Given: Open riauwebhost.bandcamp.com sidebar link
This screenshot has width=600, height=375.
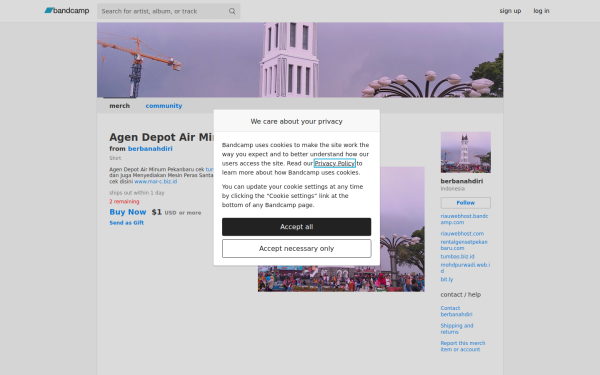Looking at the screenshot, I should [464, 219].
